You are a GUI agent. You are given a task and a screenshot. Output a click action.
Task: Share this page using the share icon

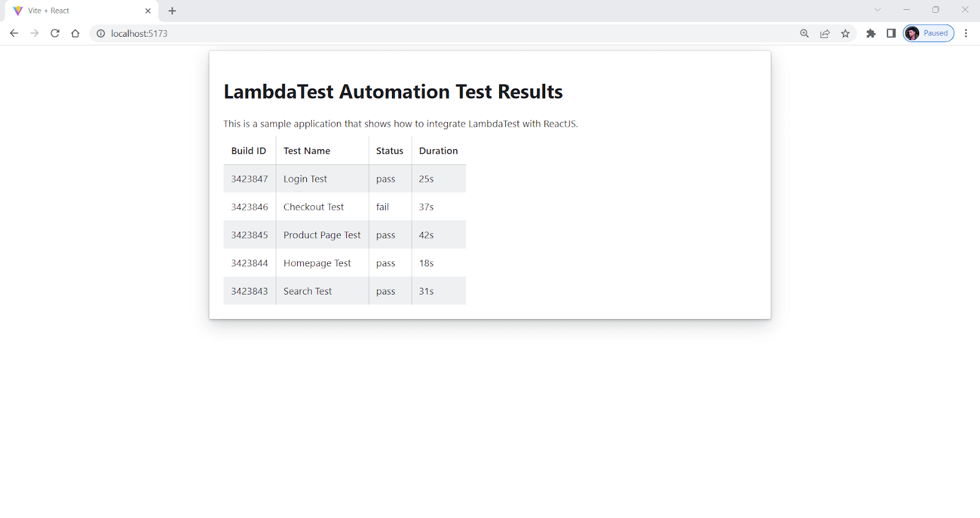click(825, 34)
